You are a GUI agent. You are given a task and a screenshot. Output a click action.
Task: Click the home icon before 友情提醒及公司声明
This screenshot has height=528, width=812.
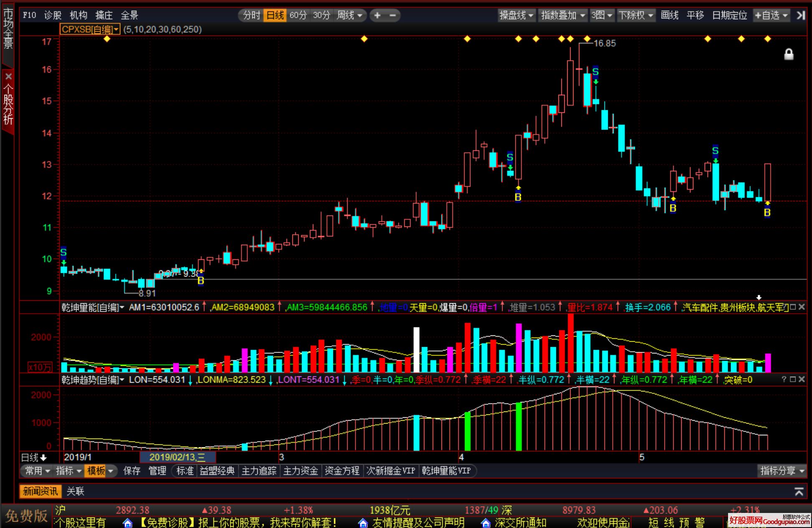[x=363, y=523]
